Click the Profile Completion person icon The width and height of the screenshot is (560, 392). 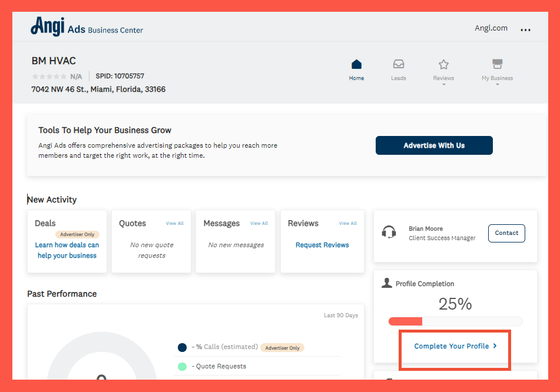(386, 283)
